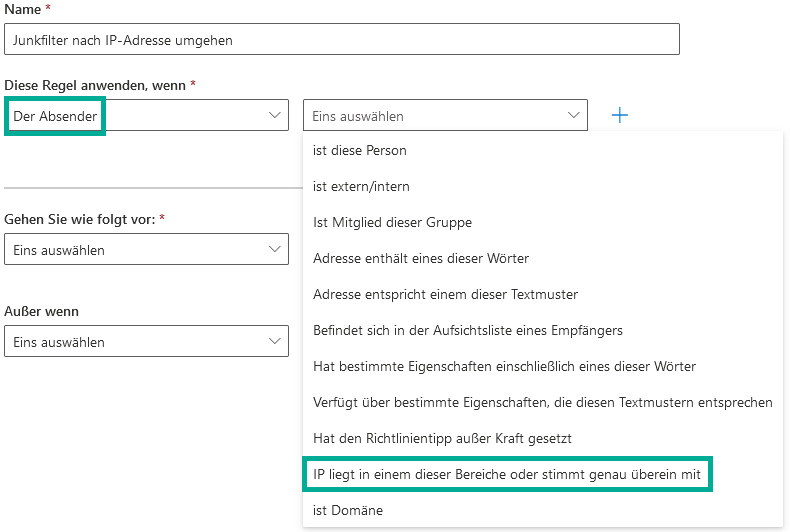
Task: Click chevron arrow in Der Absender box
Action: pos(275,116)
